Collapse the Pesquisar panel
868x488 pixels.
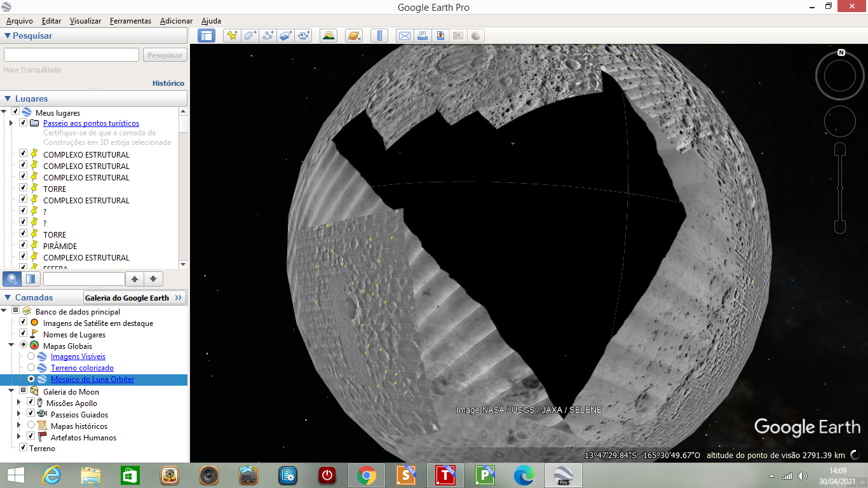8,36
